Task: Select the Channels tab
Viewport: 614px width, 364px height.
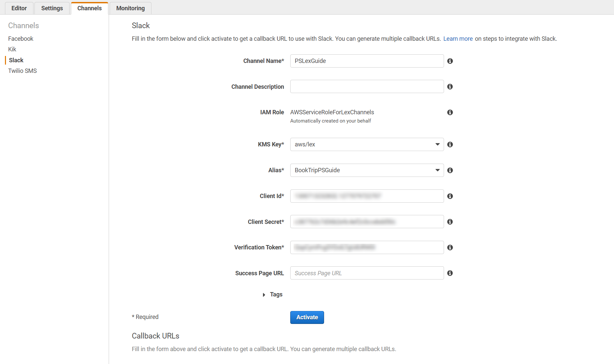Action: pyautogui.click(x=89, y=8)
